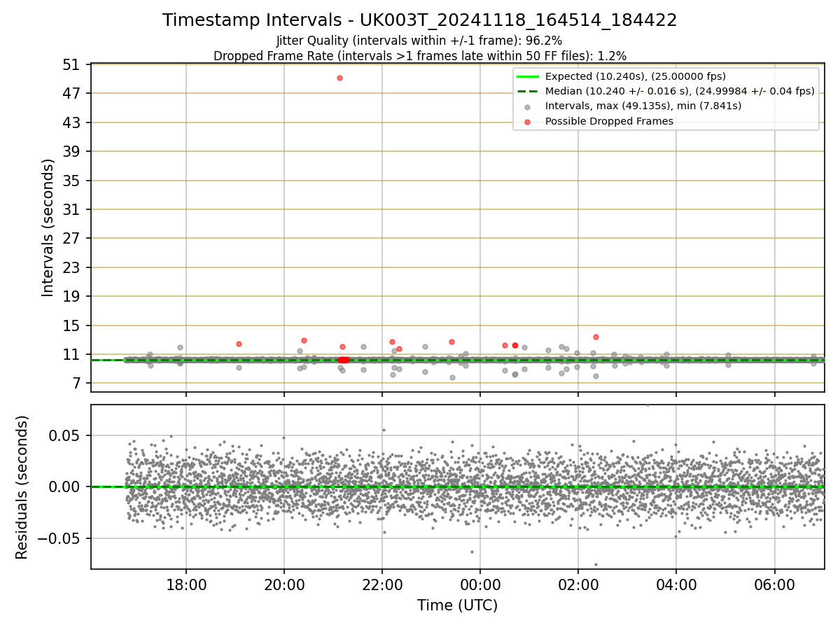Click the red dot marker in the legend

pos(528,121)
